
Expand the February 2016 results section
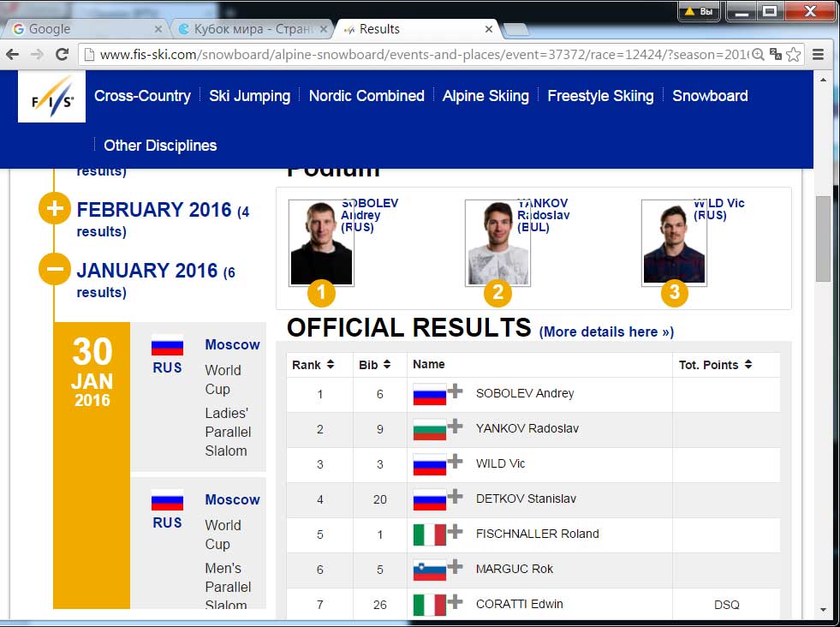pos(55,210)
